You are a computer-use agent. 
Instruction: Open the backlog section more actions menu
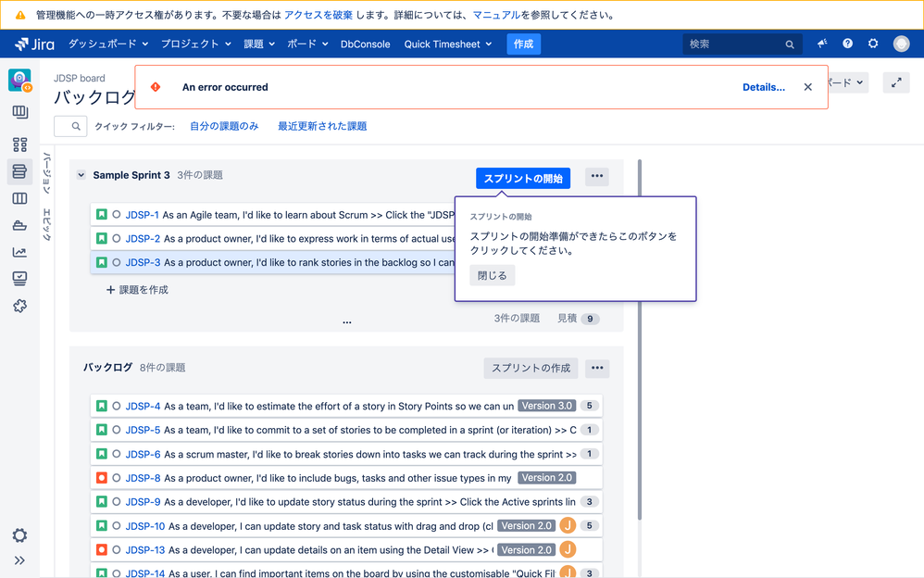[597, 368]
